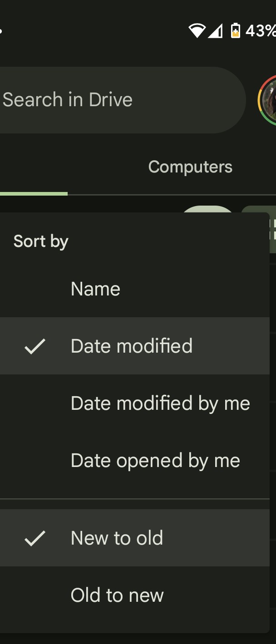Image resolution: width=276 pixels, height=644 pixels.
Task: Tap the light pill button above the menu
Action: (208, 210)
